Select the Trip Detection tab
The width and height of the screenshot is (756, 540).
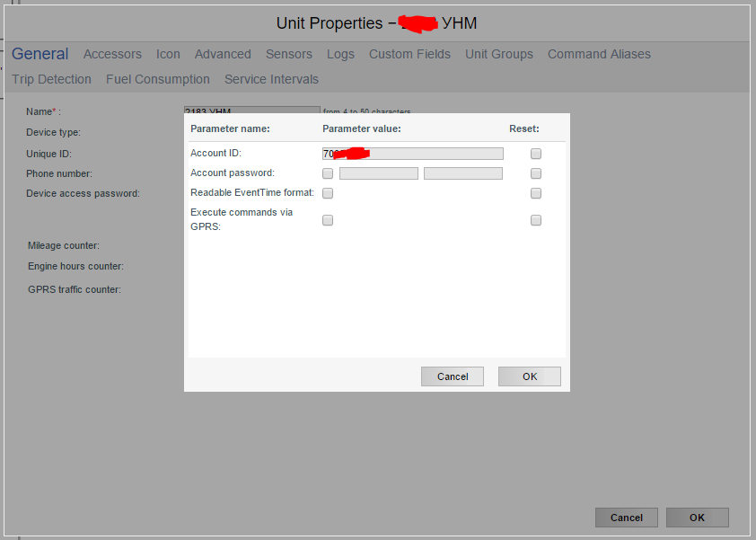[x=52, y=79]
